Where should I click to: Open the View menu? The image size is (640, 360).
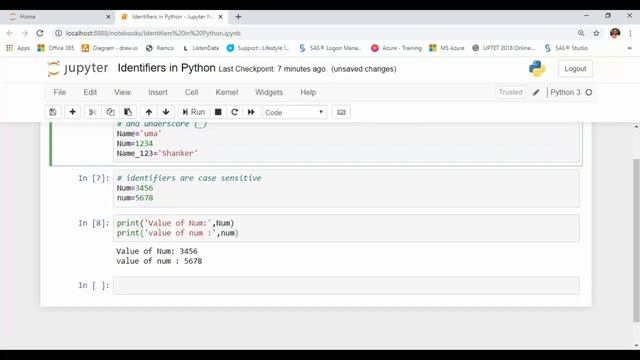point(122,92)
